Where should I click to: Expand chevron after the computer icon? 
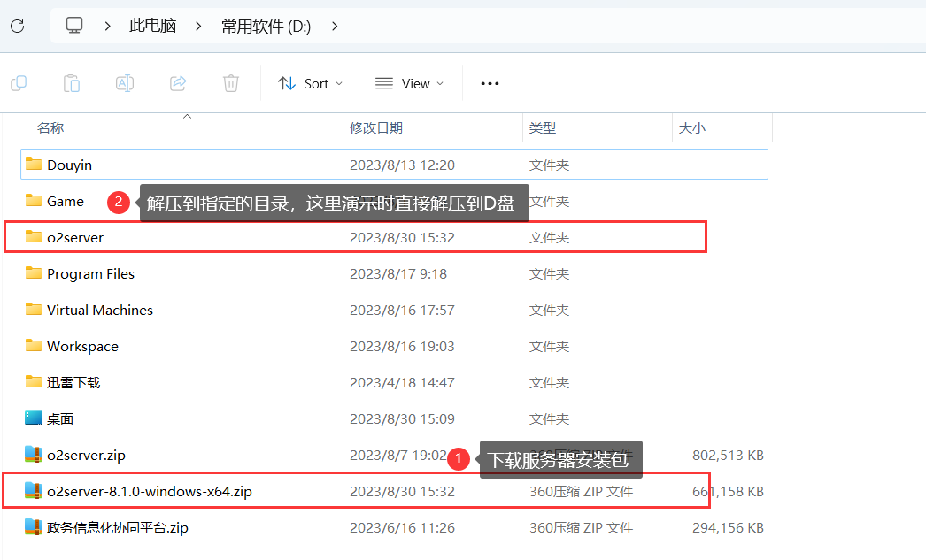click(107, 26)
